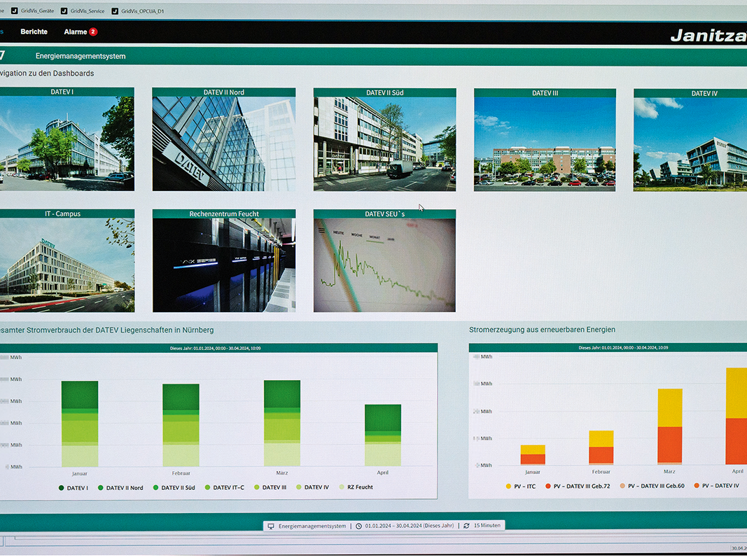Toggle RZ Feucht series in legend
The width and height of the screenshot is (747, 560).
coord(356,487)
